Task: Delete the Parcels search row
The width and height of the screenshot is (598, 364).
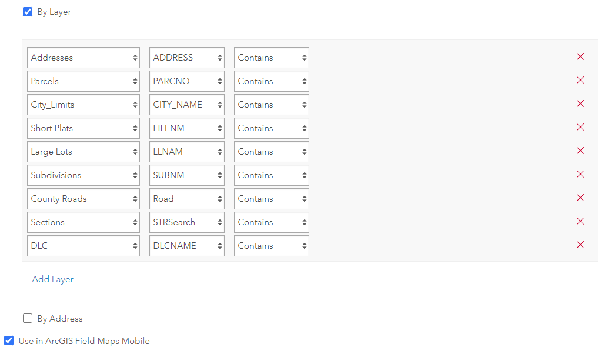Action: tap(580, 81)
